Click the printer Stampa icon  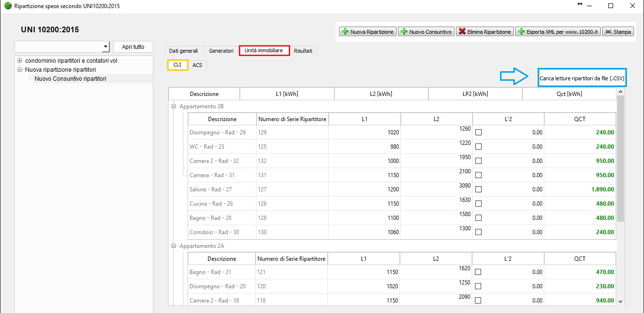(x=608, y=32)
